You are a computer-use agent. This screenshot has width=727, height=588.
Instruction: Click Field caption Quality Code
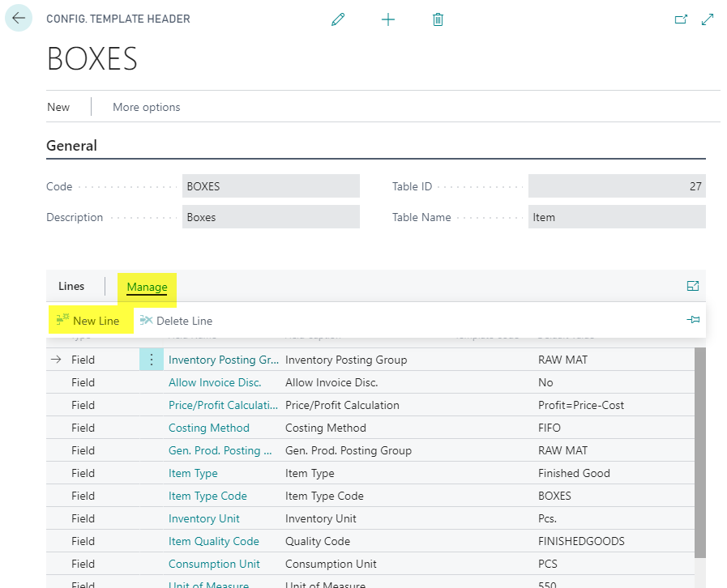pos(317,542)
